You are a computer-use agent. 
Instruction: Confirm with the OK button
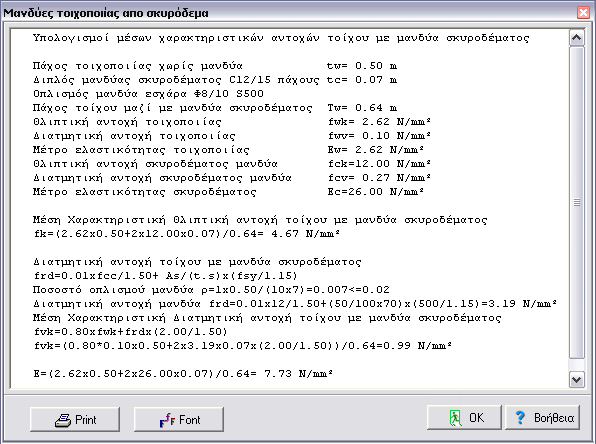pos(464,417)
